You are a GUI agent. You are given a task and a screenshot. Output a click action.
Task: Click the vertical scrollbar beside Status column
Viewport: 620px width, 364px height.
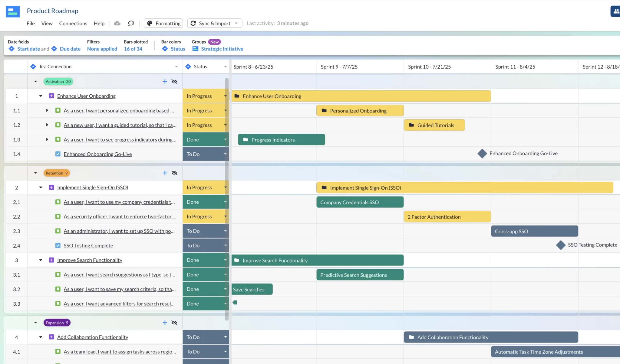tap(227, 199)
